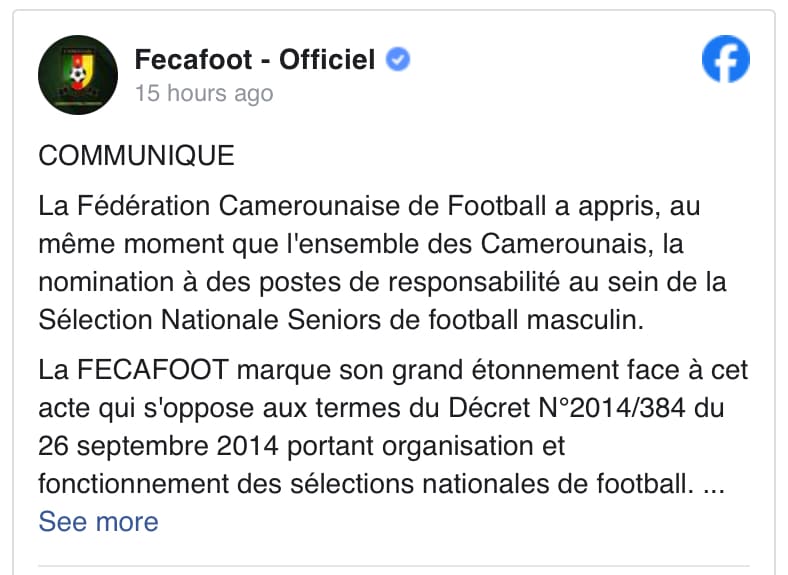Click the word FECAFOOT in second paragraph
Screen dimensions: 788x575
point(153,370)
